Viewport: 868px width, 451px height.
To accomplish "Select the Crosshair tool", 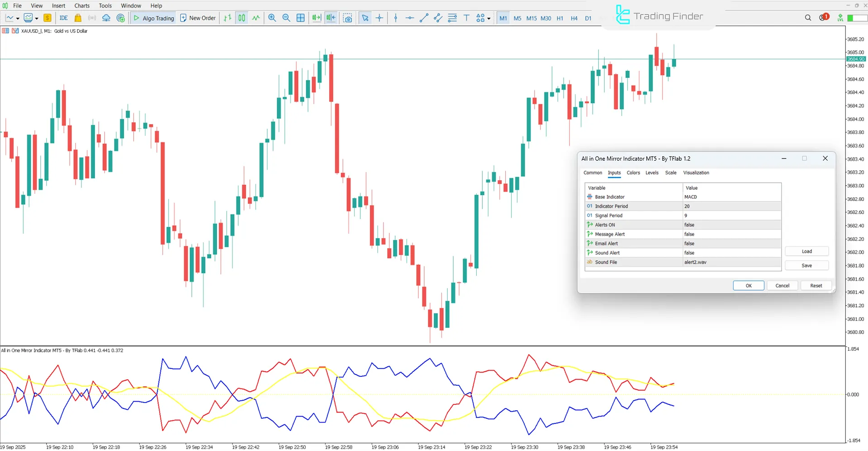I will pos(379,18).
